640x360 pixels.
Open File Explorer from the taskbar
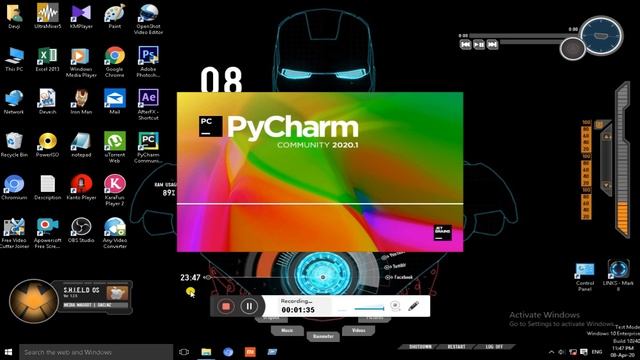pyautogui.click(x=206, y=352)
